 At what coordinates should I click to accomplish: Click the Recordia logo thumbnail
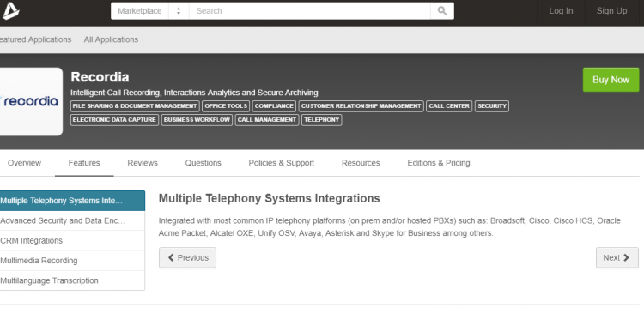coord(31,101)
